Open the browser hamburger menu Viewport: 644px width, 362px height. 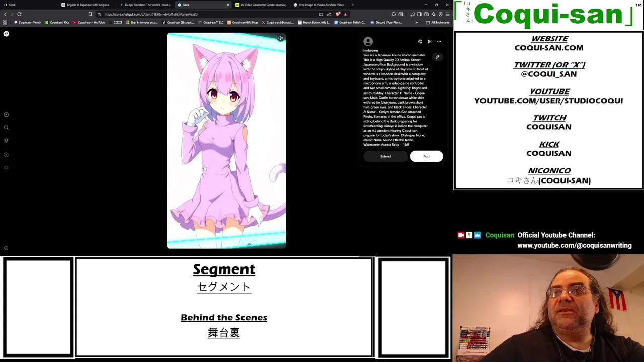(447, 14)
